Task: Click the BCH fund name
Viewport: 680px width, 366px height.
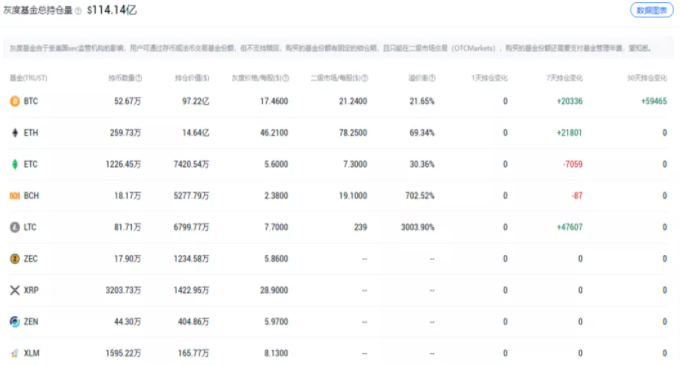Action: click(31, 196)
